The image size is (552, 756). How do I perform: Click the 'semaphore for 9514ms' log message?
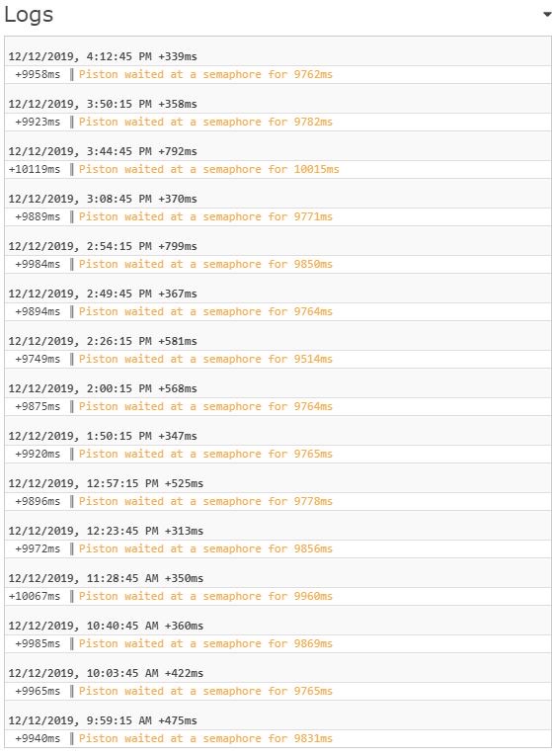[x=205, y=359]
